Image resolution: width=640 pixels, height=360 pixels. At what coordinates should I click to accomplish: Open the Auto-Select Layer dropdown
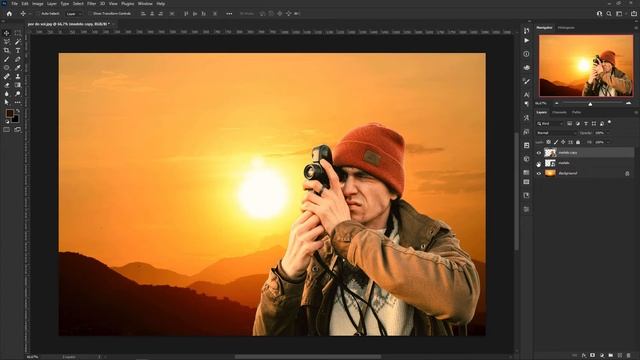click(74, 13)
